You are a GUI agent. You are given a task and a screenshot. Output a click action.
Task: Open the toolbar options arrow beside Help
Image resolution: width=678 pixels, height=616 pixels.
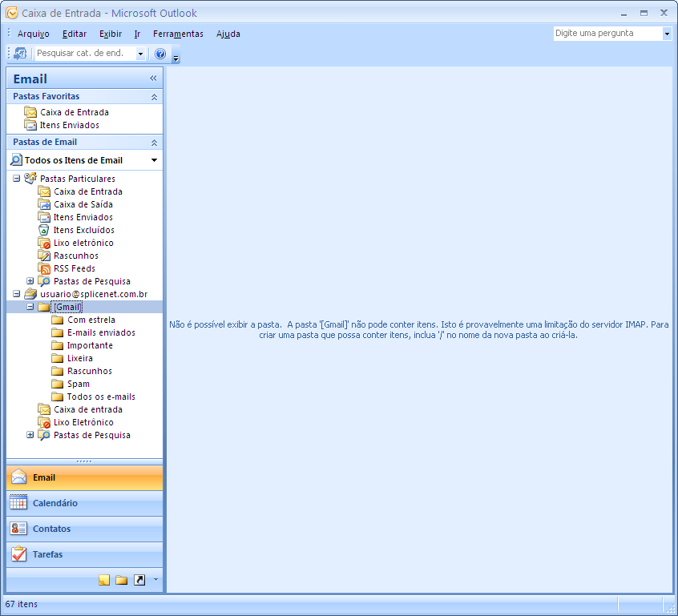pyautogui.click(x=176, y=58)
